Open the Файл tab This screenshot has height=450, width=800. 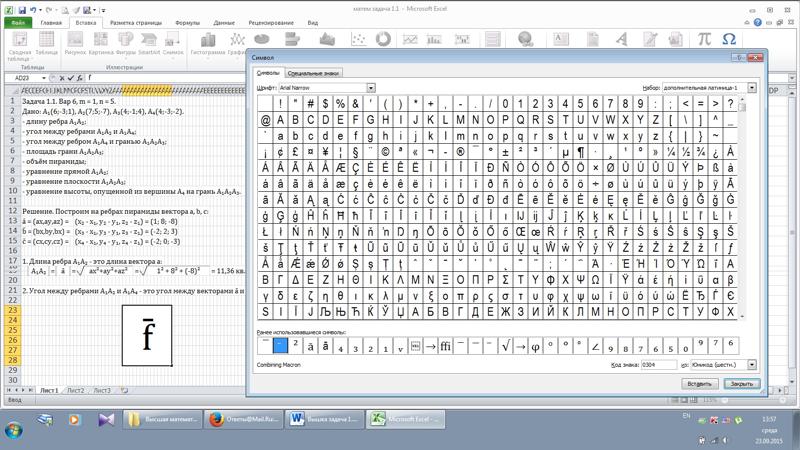[x=18, y=23]
